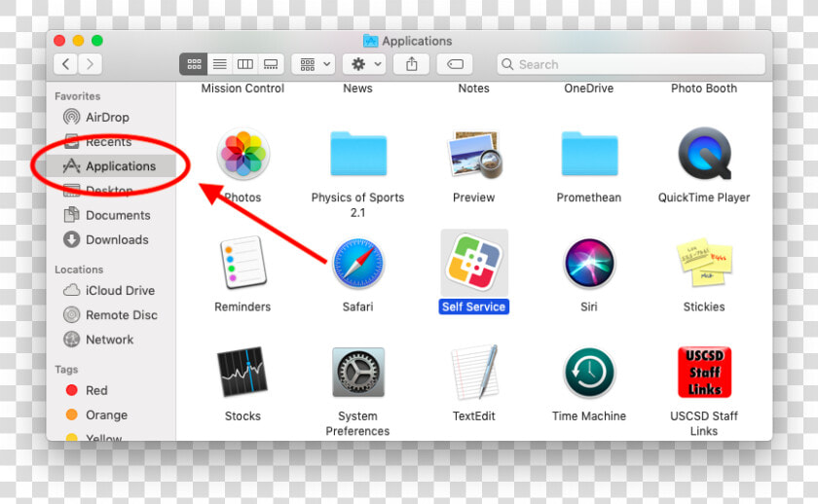Click the yellow minimize window button
Image resolution: width=818 pixels, height=504 pixels.
tap(78, 41)
